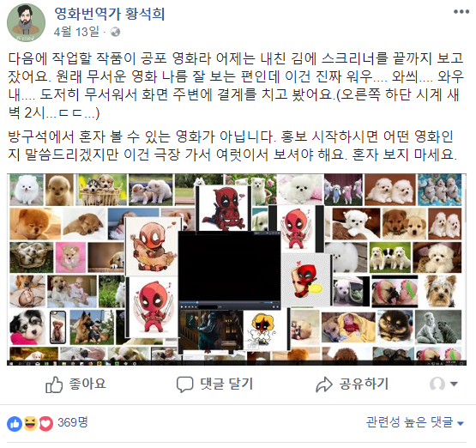Open the three-dot post options menu

point(461,12)
